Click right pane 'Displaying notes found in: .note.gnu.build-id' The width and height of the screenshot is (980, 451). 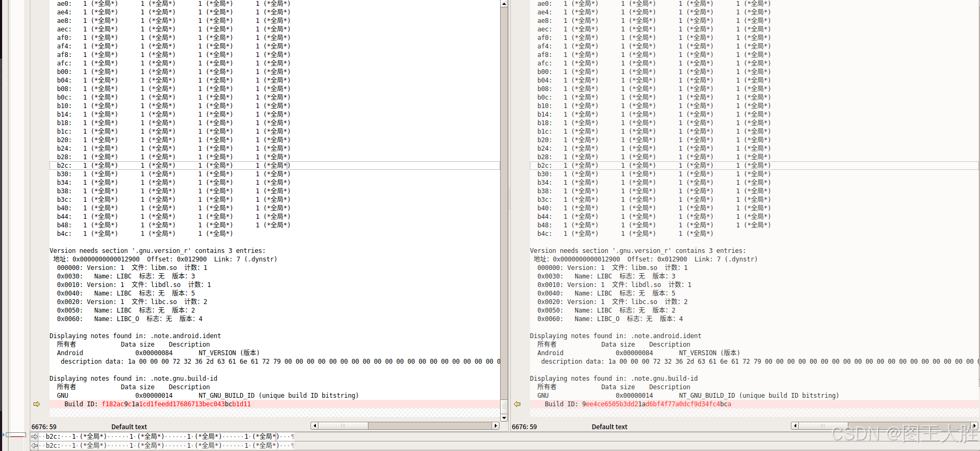614,379
